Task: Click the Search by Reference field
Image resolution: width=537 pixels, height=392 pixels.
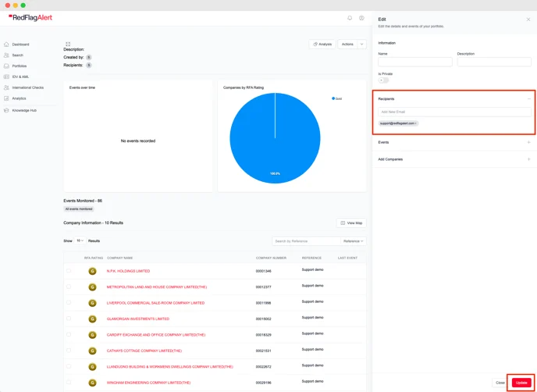Action: (x=306, y=241)
